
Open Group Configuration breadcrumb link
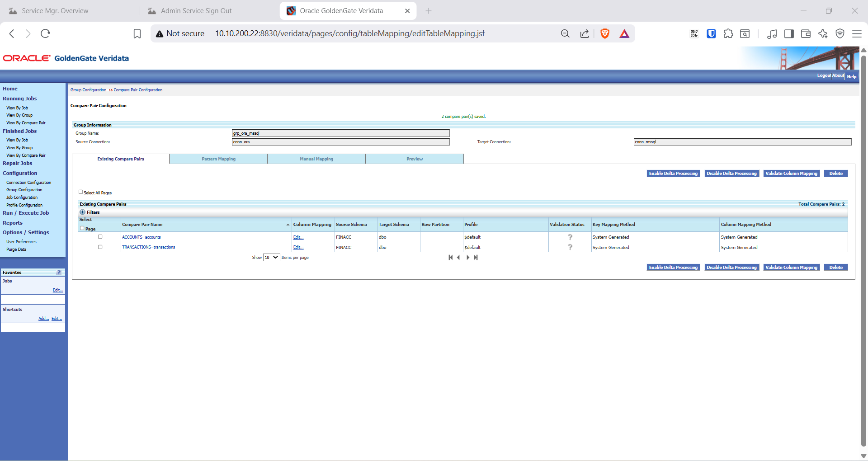click(x=88, y=90)
